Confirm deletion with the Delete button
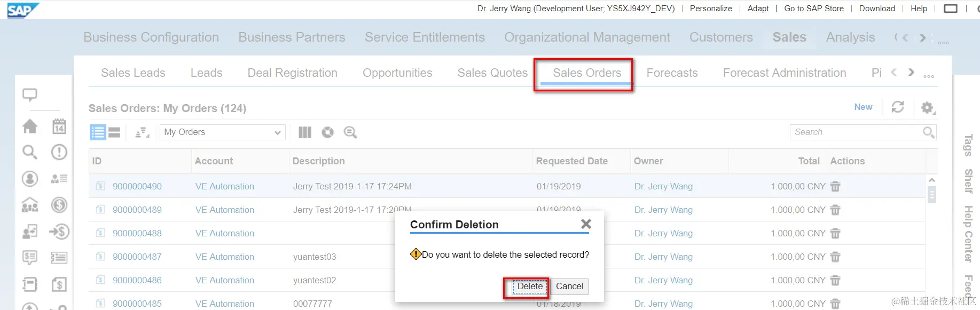Image resolution: width=980 pixels, height=310 pixels. (530, 287)
